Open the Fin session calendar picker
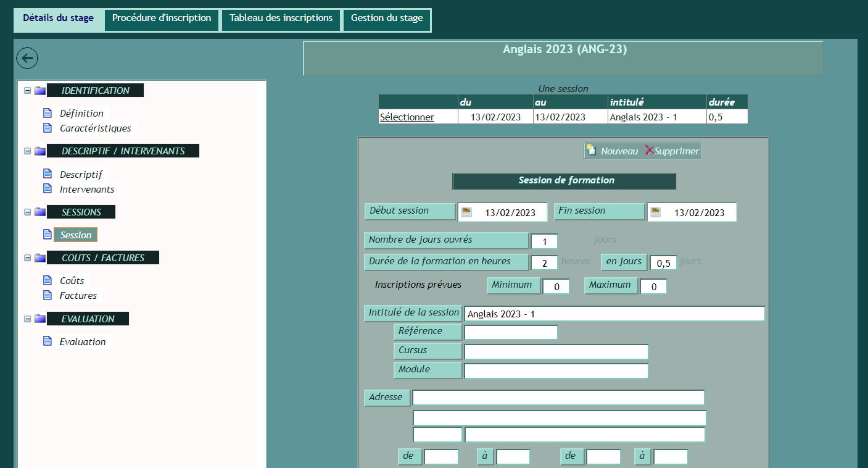Viewport: 868px width, 468px height. (655, 212)
